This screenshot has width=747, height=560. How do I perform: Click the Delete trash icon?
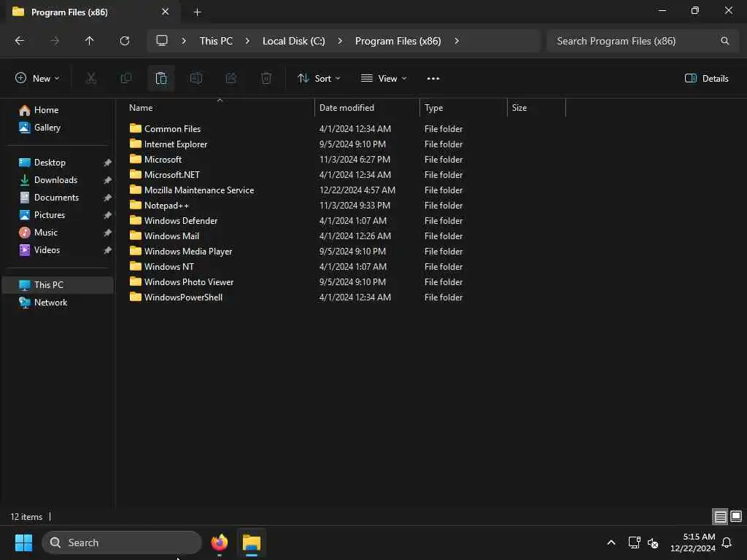(x=266, y=78)
